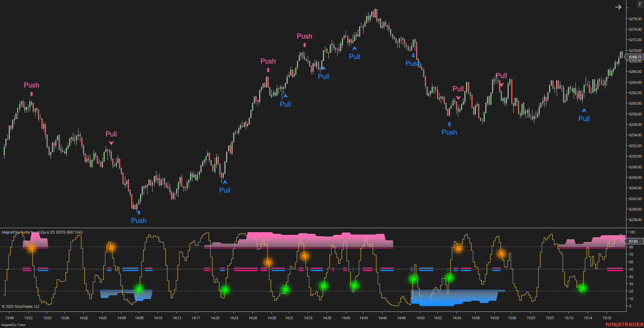
Task: Click the right-arrow jump-to-latest-bar icon
Action: pos(618,7)
